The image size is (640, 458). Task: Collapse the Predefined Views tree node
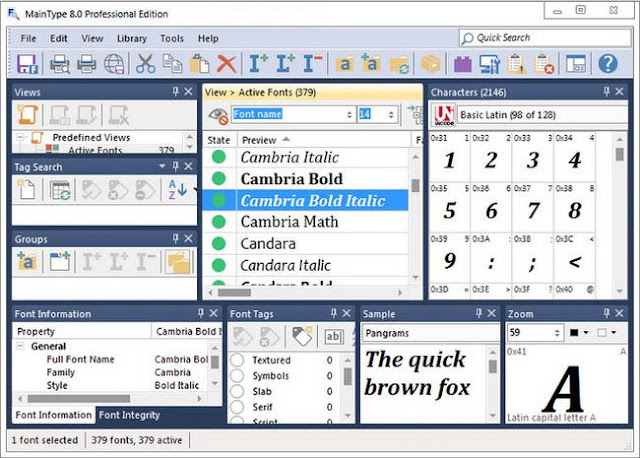(20, 137)
